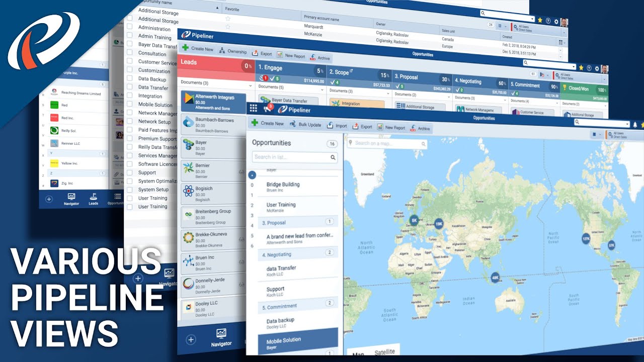Click the 19K map cluster marker
644x362 pixels.
click(439, 224)
